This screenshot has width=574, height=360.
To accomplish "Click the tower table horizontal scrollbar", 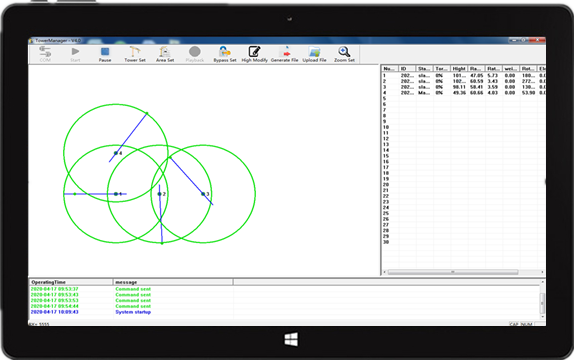I will (453, 272).
